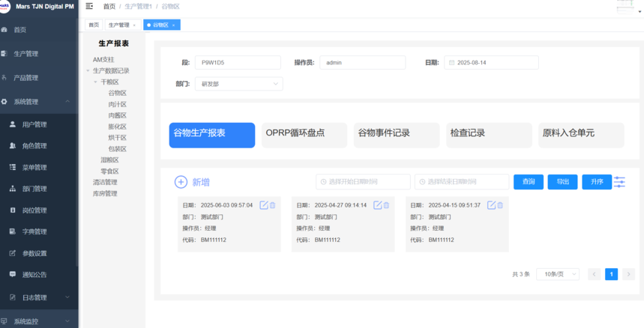The width and height of the screenshot is (644, 328).
Task: Click the 查询 button
Action: pyautogui.click(x=529, y=182)
